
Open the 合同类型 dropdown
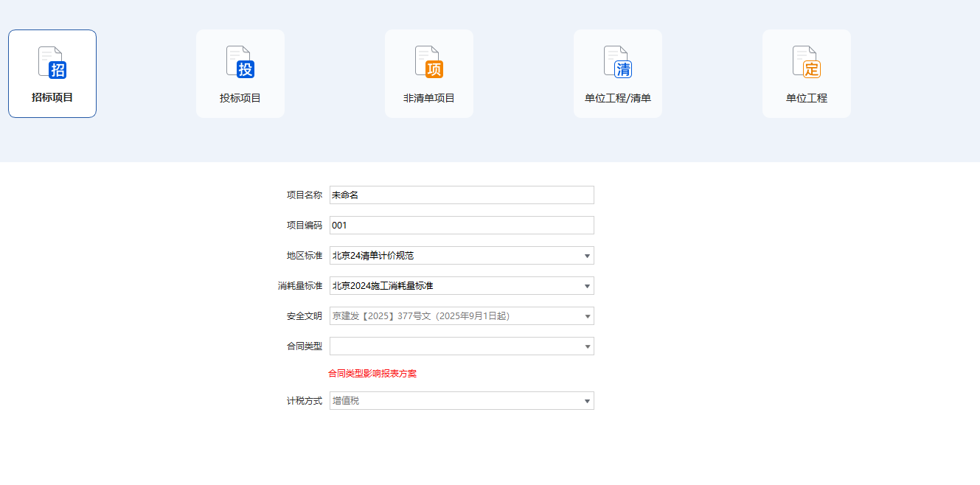point(462,346)
